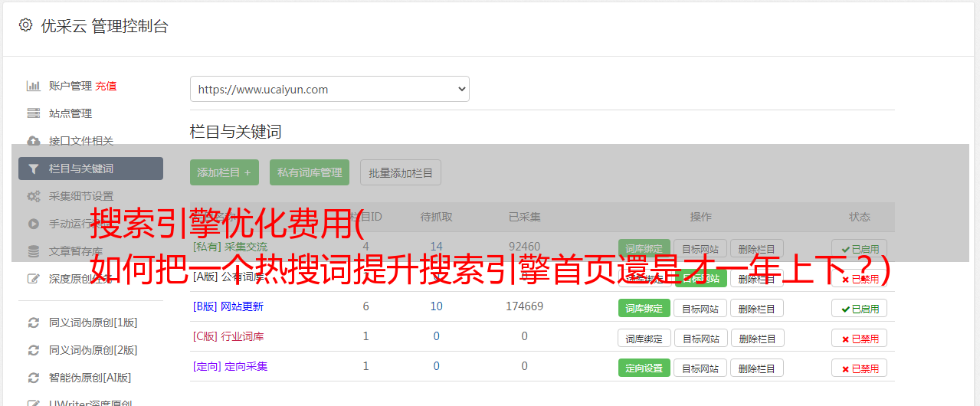Open the site URL dropdown www.ucaiyun.com
The image size is (980, 406).
tap(329, 89)
